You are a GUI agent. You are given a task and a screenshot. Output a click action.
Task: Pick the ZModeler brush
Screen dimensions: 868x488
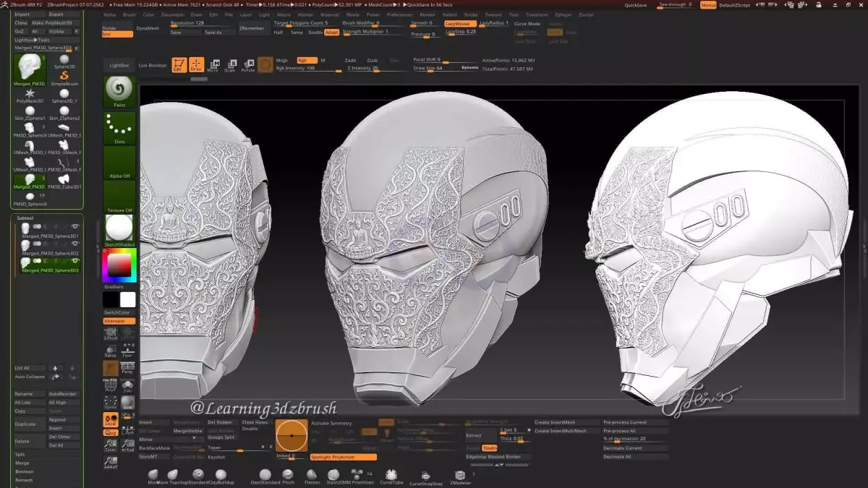pos(460,476)
